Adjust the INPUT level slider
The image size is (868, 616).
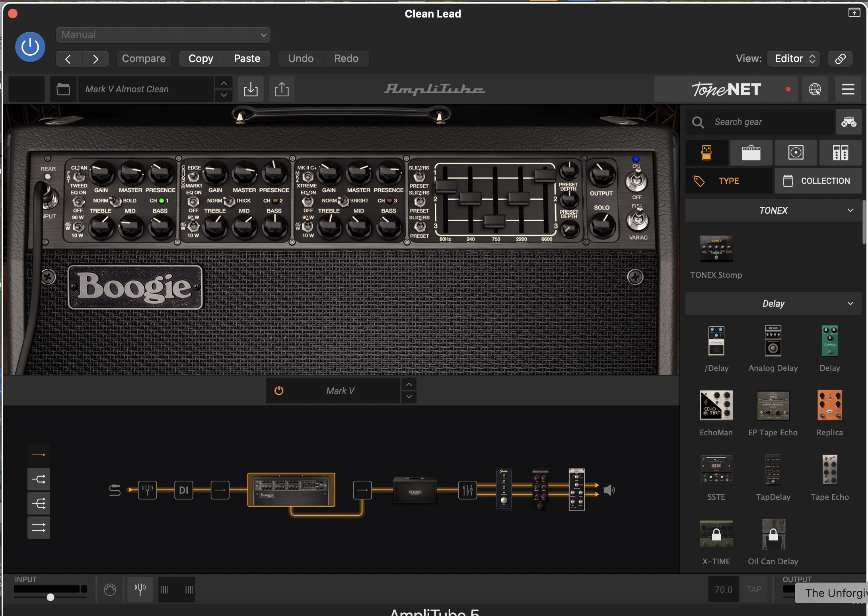pos(50,597)
